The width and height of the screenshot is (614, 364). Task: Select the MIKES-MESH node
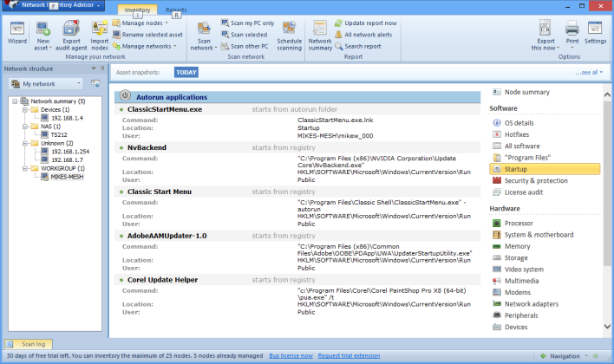tap(67, 177)
